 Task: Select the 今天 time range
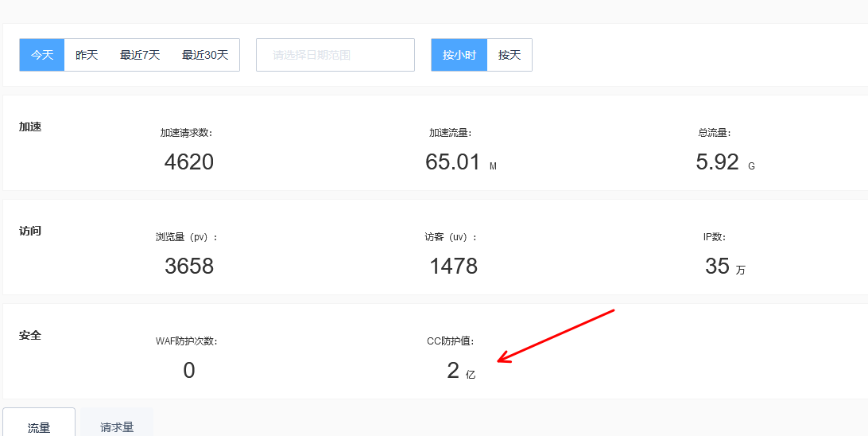[42, 55]
